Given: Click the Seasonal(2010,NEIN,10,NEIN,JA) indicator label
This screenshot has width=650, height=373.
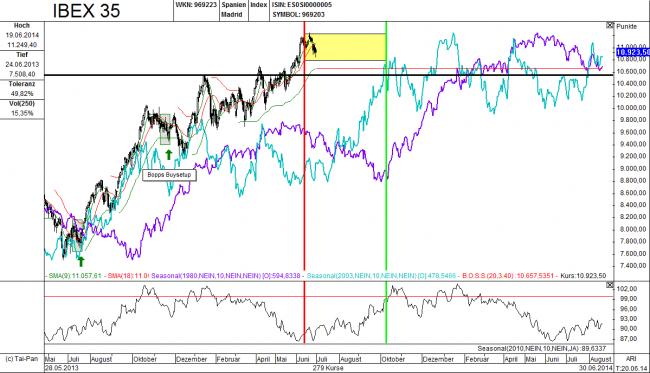Looking at the screenshot, I should (x=541, y=349).
